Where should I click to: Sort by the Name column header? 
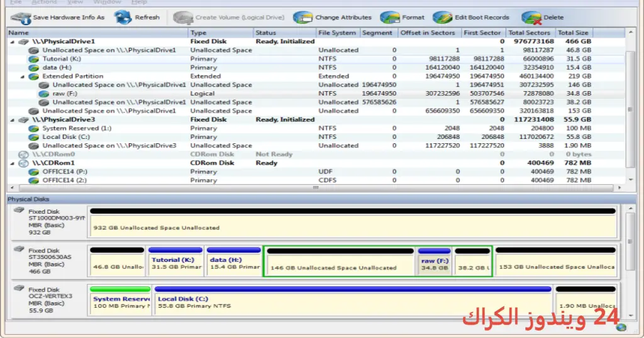97,33
